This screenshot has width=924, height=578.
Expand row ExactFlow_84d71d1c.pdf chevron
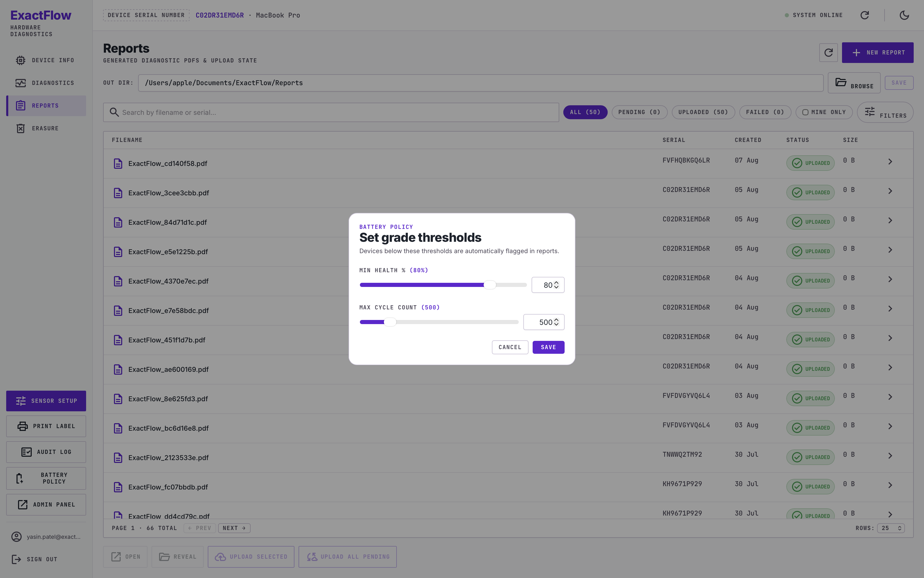coord(890,221)
